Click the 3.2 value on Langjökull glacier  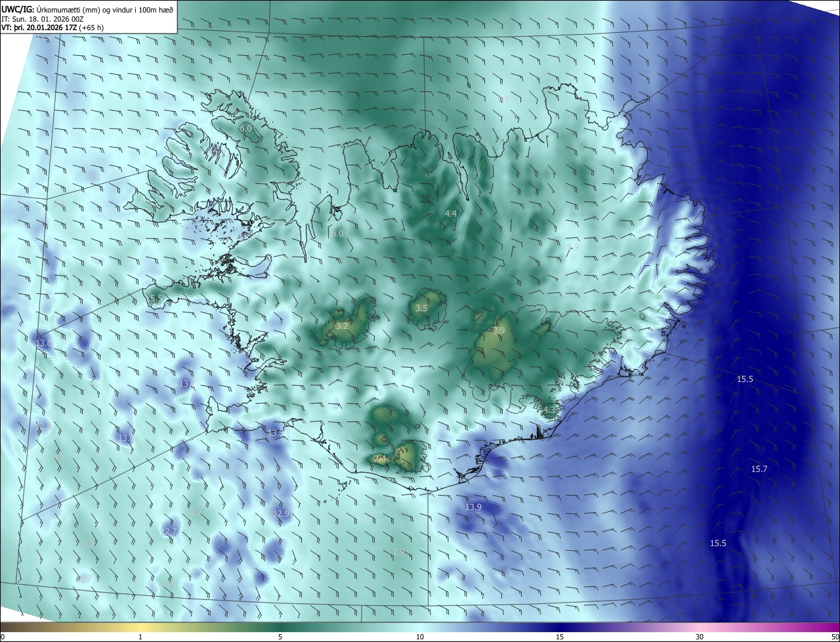click(342, 326)
